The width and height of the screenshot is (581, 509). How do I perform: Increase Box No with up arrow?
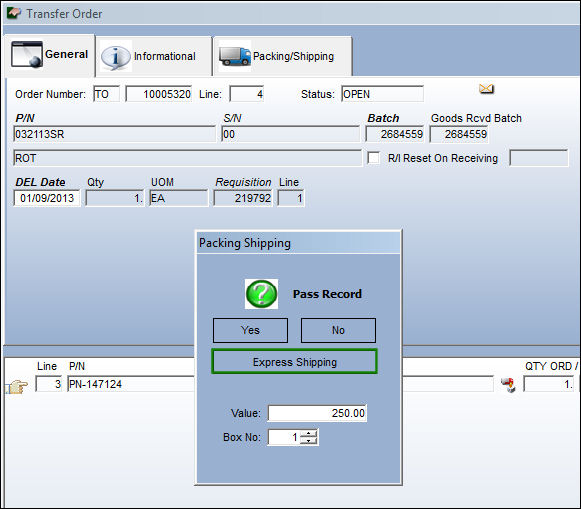[x=309, y=433]
